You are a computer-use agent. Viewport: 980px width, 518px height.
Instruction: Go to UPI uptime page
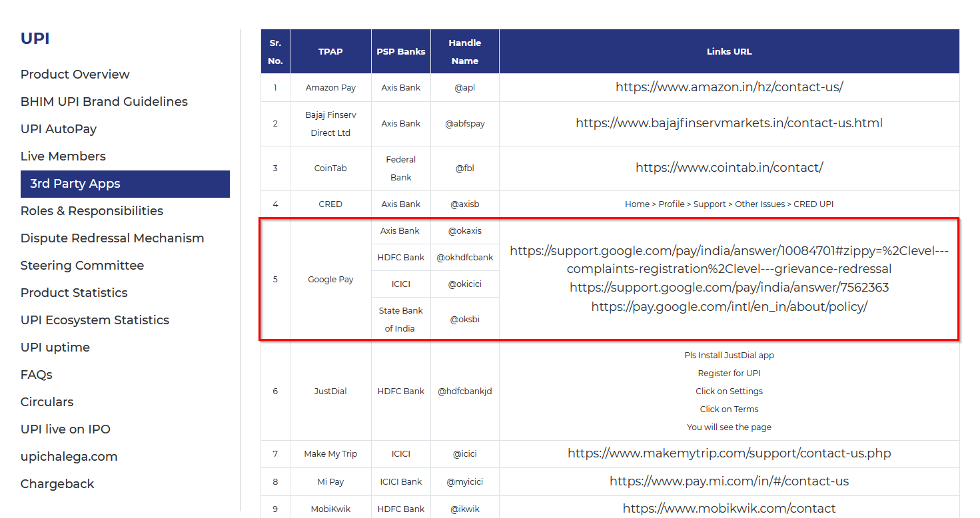[55, 348]
